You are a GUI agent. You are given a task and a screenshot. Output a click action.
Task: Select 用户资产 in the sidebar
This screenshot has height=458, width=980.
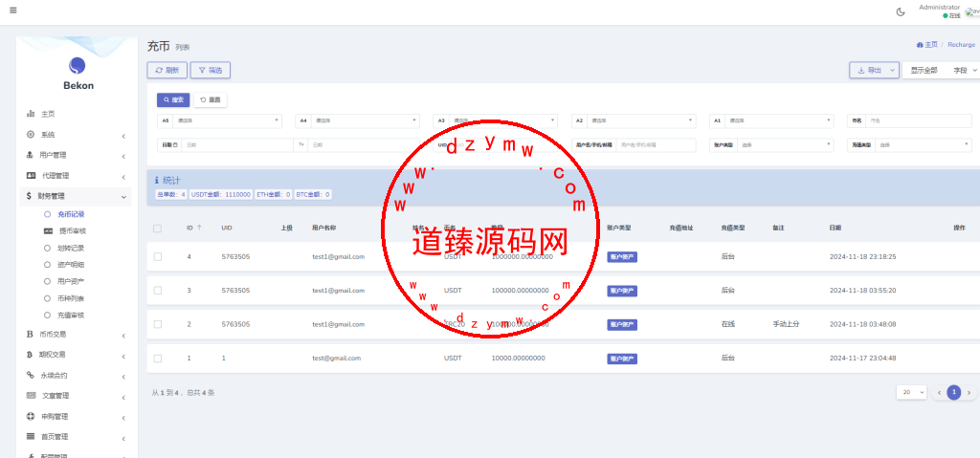[x=71, y=282]
